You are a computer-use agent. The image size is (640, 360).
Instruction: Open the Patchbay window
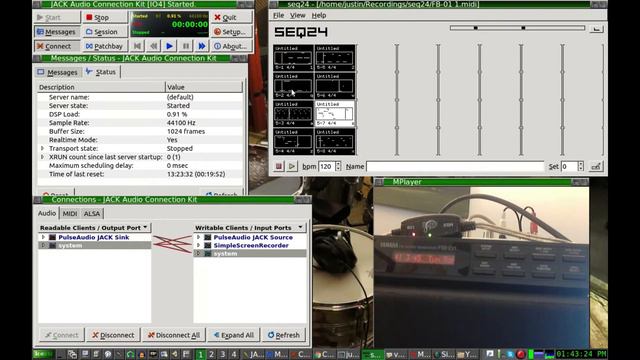(104, 46)
